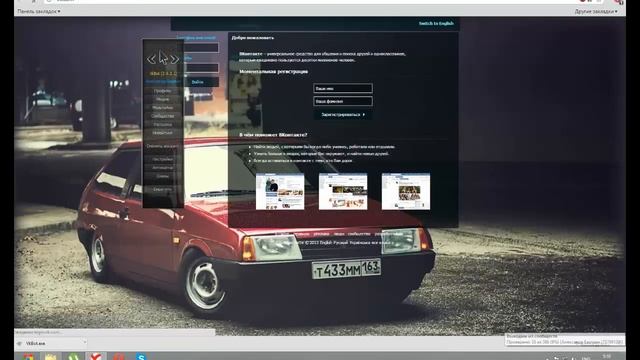Screen dimensions: 640x360
Task: Open 'Рассылка' in the VkBot side menu
Action: pyautogui.click(x=162, y=124)
